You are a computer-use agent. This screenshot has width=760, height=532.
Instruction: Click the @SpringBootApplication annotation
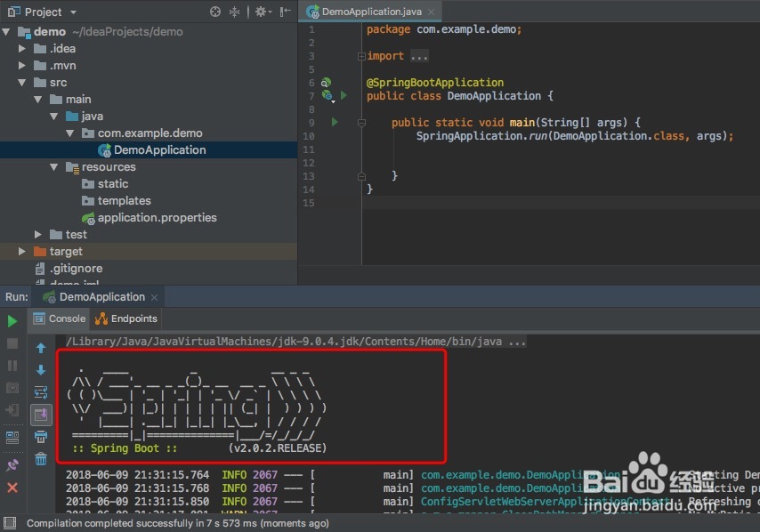(435, 83)
